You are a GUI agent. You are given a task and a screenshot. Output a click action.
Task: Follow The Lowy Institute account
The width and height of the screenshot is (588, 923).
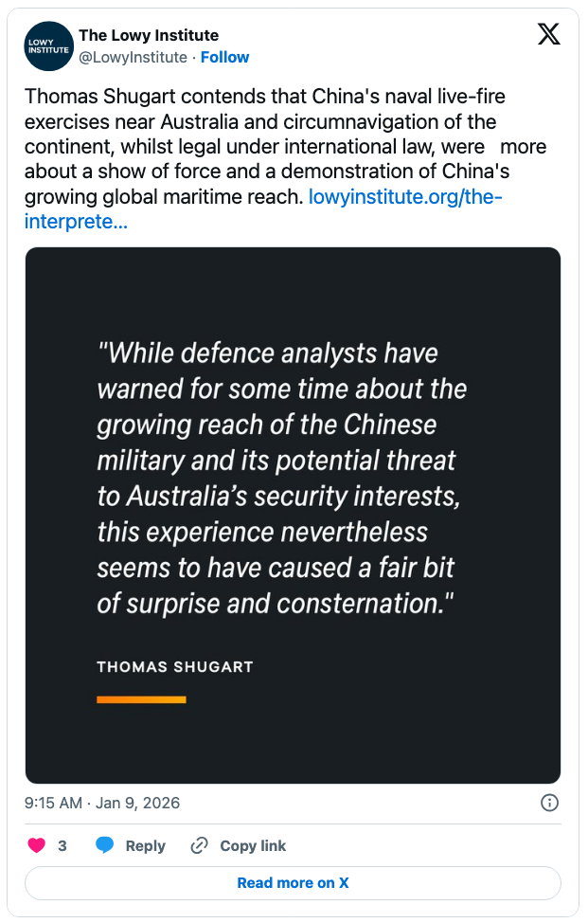(x=224, y=58)
